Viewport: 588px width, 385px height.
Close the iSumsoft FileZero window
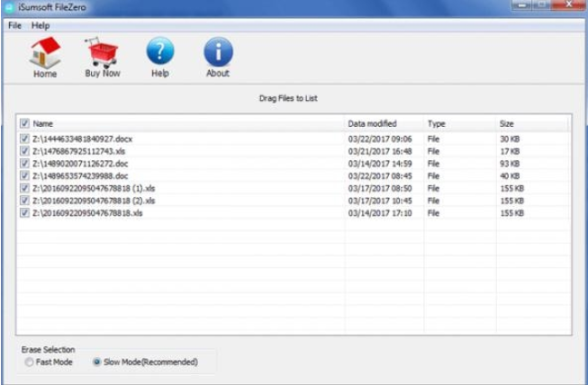point(567,6)
